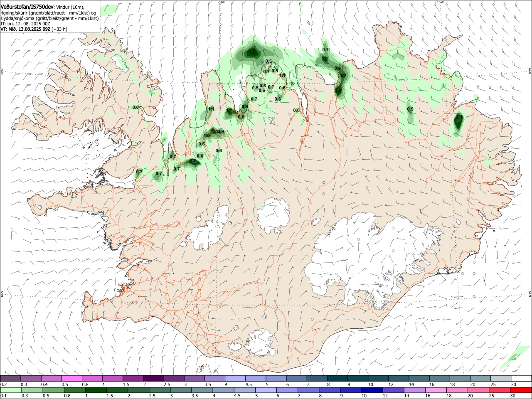Click the Veðurstofan/IS750dev title text

(27, 7)
